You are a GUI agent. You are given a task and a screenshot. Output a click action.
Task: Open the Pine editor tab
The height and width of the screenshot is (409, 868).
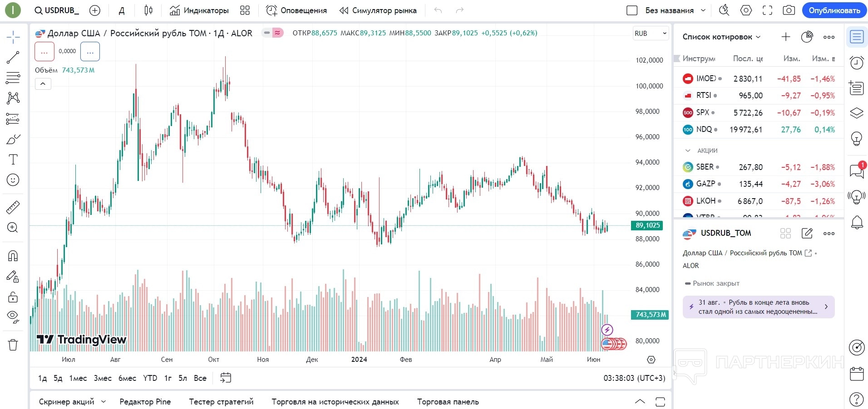point(145,402)
